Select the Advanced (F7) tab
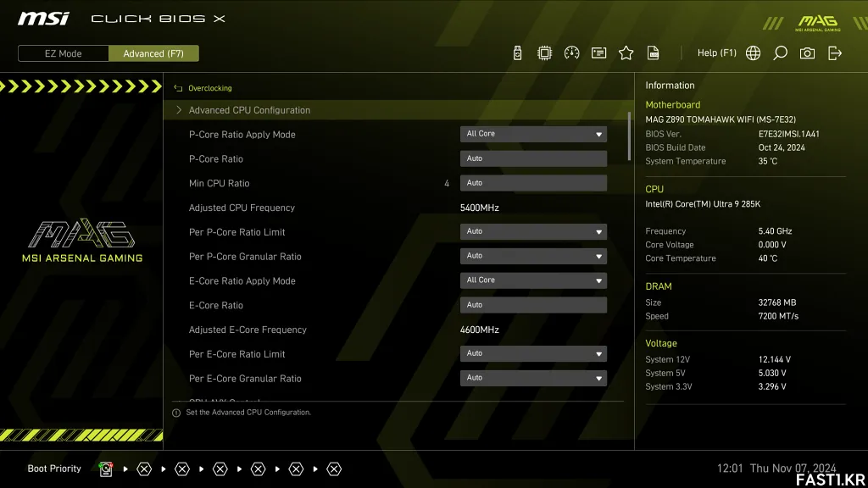This screenshot has width=868, height=488. pyautogui.click(x=153, y=53)
